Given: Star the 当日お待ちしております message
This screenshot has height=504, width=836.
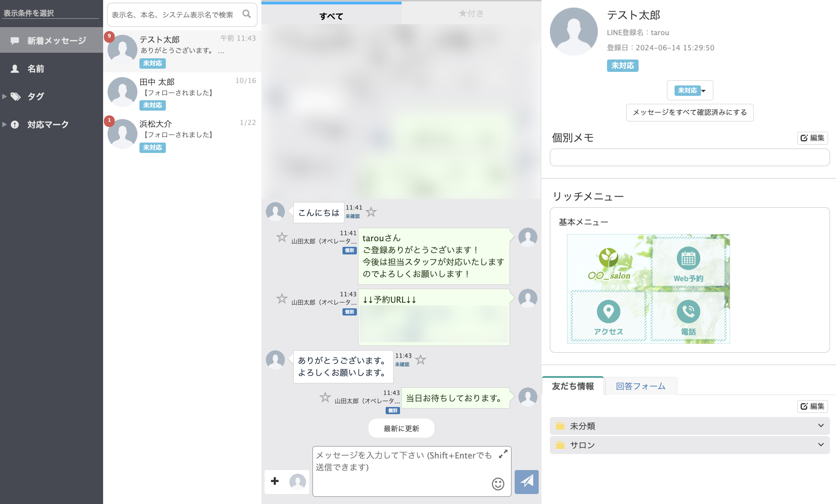Looking at the screenshot, I should tap(325, 397).
